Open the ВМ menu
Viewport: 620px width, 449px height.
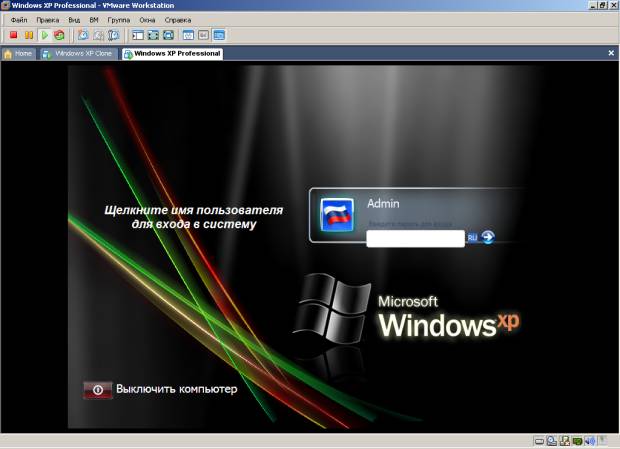pos(94,20)
